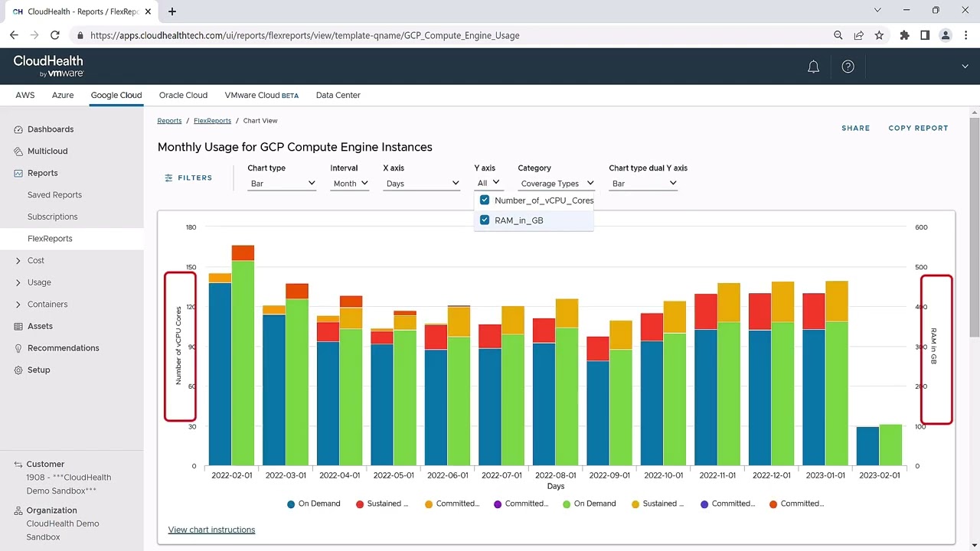Open the browser profile avatar
Screen dimensions: 980x551
946,35
